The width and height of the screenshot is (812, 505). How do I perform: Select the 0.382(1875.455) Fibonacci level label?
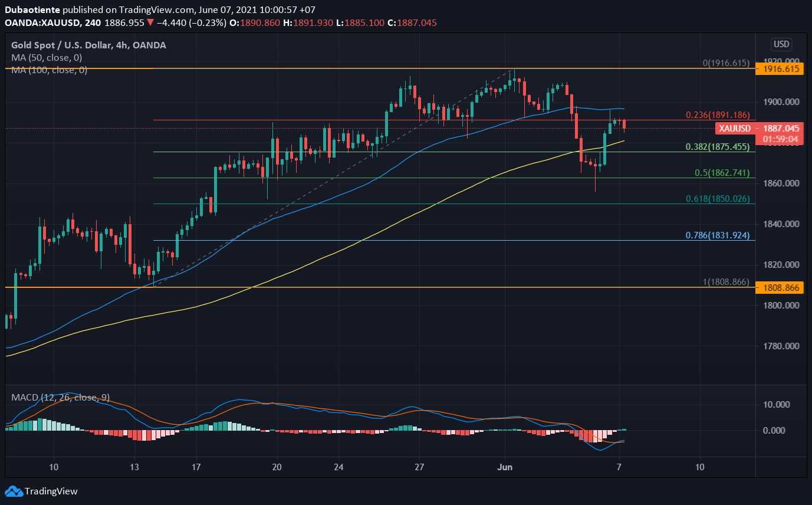point(718,147)
